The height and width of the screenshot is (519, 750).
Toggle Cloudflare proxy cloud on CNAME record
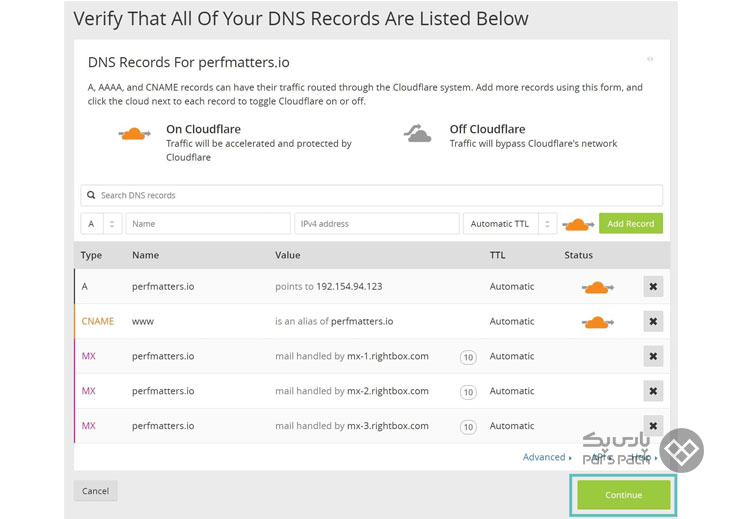(597, 322)
